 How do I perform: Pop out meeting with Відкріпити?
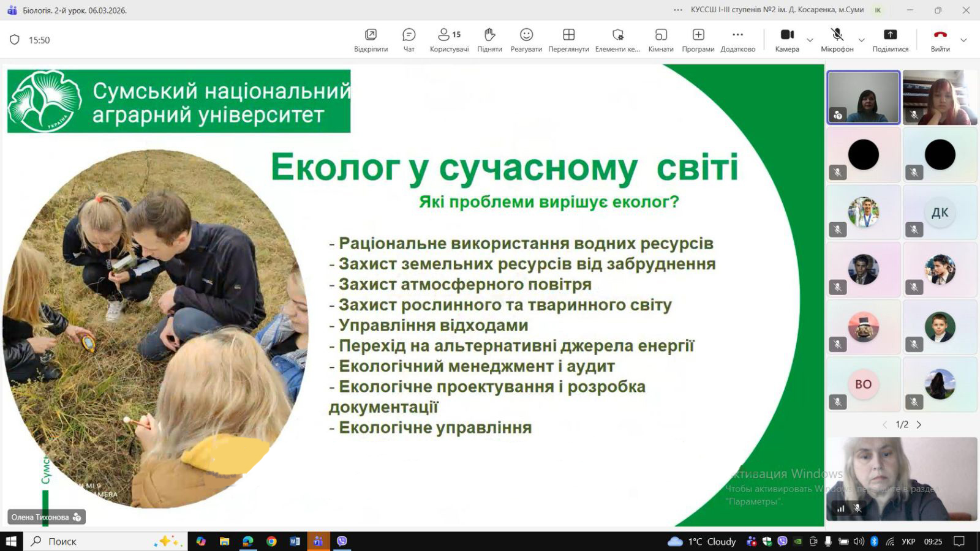[371, 40]
